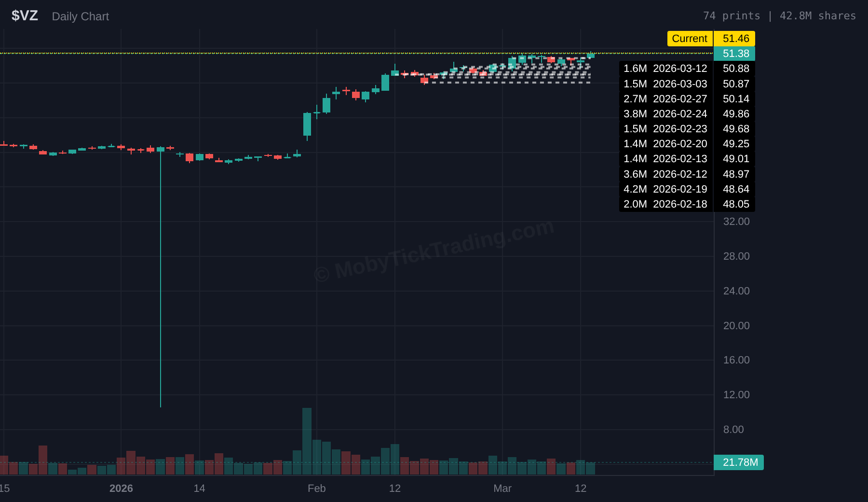Click the Daily Chart timeframe label
This screenshot has height=502, width=868.
point(81,16)
